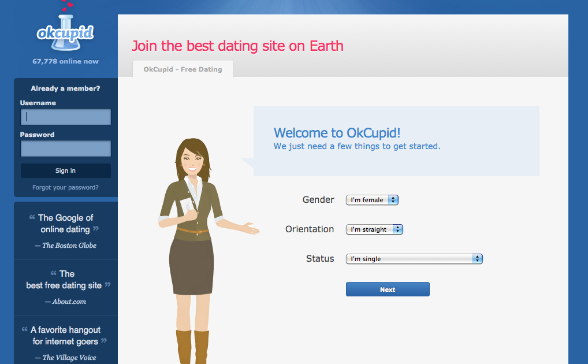Click into the Username input field

[65, 117]
